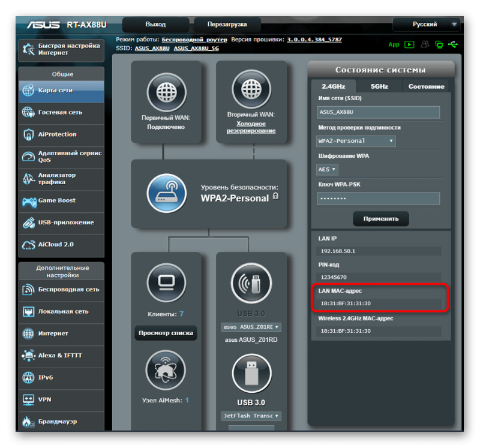This screenshot has width=480, height=448.
Task: Click the green play status icon in header
Action: click(409, 44)
